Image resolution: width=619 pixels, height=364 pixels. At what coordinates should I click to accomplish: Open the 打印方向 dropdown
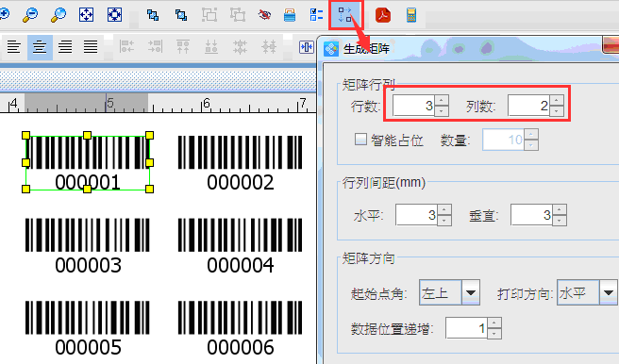[609, 292]
